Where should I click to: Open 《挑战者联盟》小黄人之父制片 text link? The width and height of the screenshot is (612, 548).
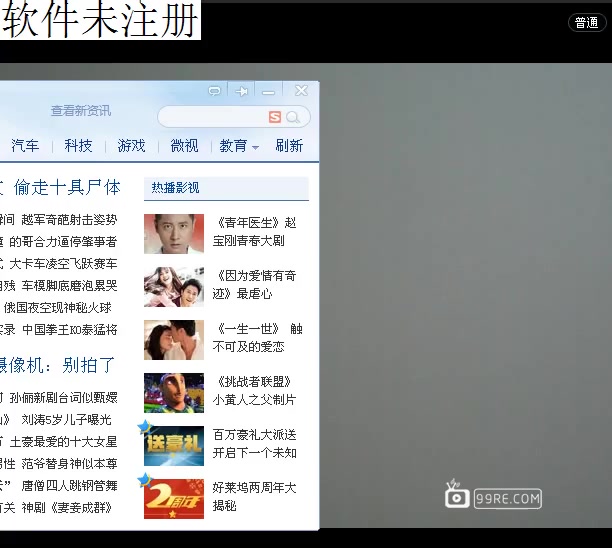pyautogui.click(x=254, y=391)
